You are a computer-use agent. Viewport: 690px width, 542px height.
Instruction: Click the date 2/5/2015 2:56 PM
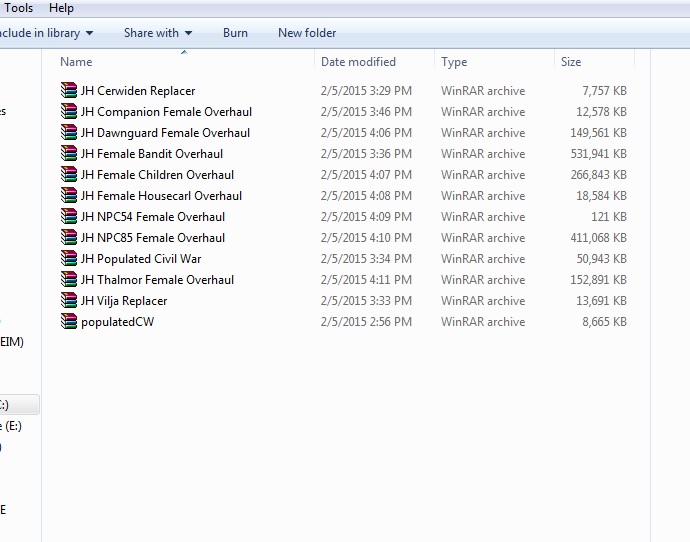(x=366, y=322)
